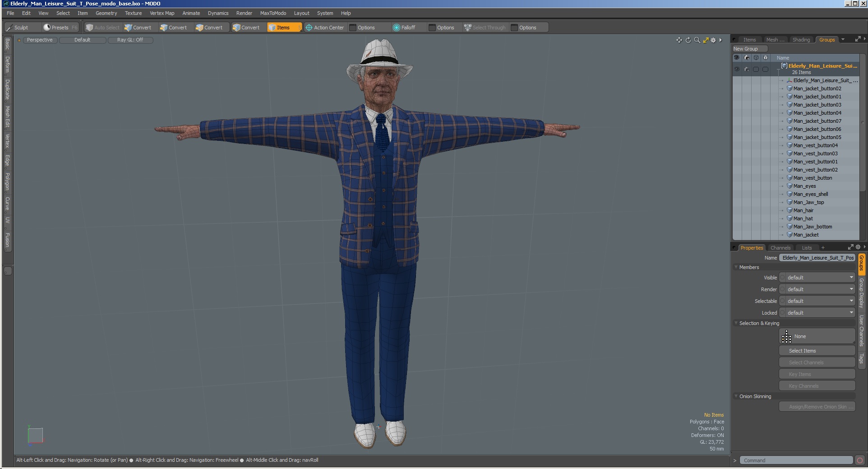Click the viewport zoom magnifier icon
Viewport: 868px width, 469px height.
pyautogui.click(x=697, y=40)
